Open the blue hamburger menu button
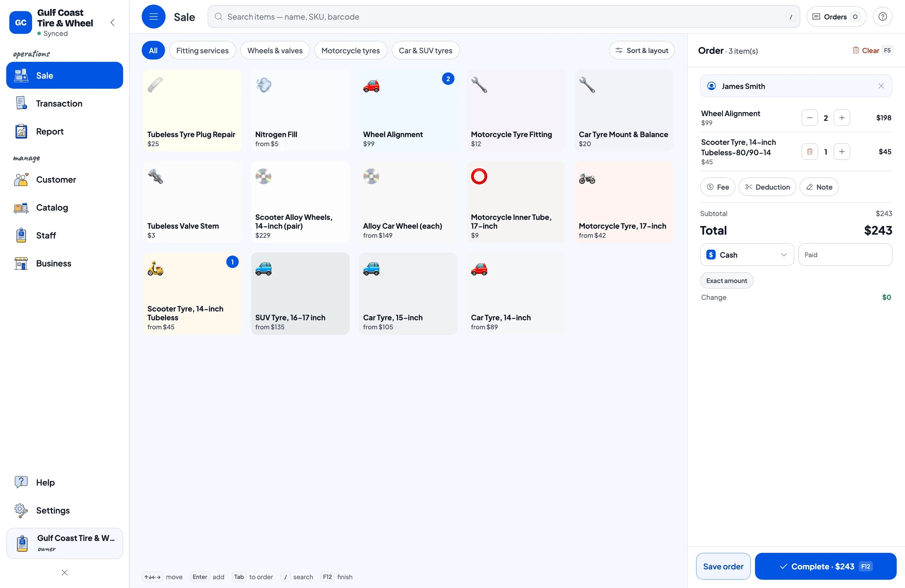 click(x=153, y=17)
